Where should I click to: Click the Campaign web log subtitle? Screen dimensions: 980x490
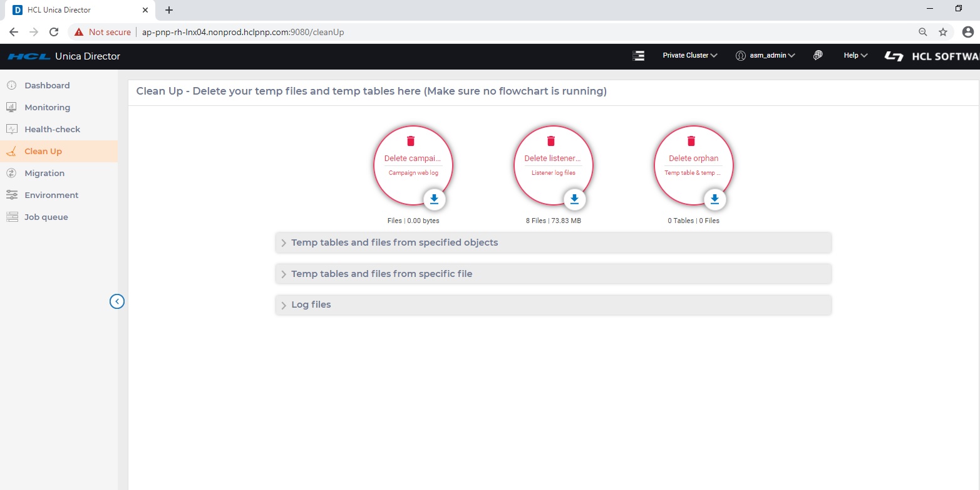(413, 173)
